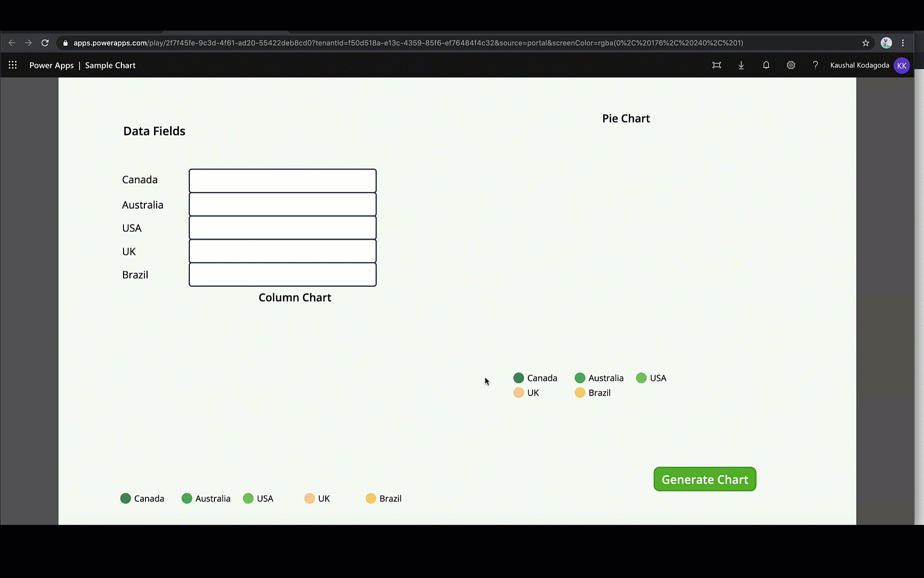Open the help question mark icon
Viewport: 924px width, 578px height.
815,65
